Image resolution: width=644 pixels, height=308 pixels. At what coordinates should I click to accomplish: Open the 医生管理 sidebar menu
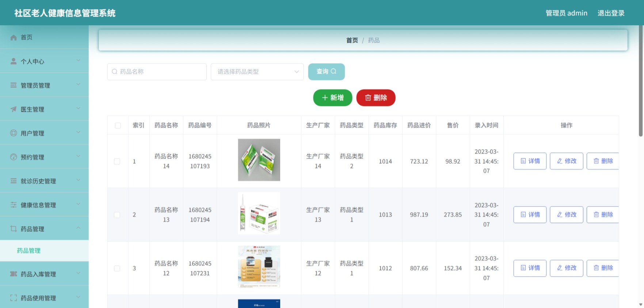[44, 109]
